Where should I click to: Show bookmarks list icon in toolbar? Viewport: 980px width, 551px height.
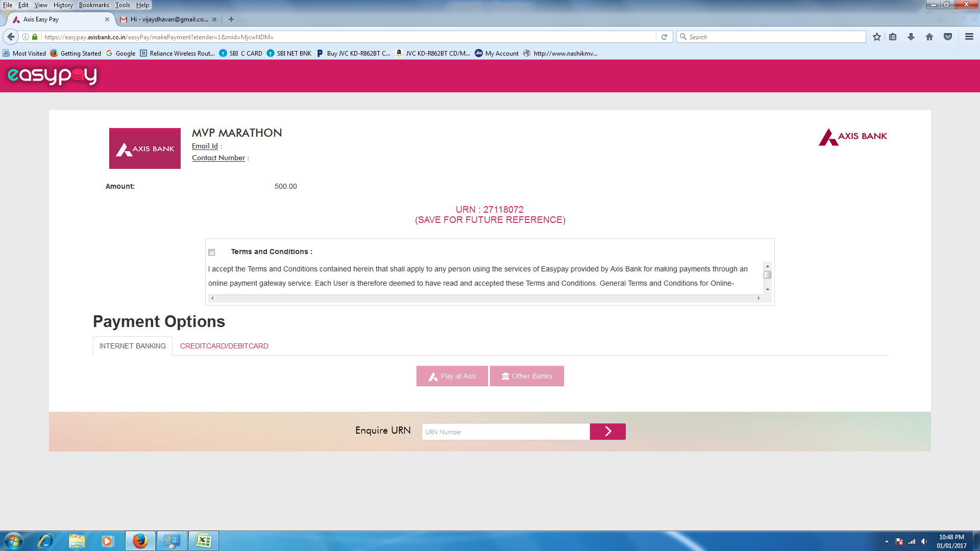(x=893, y=37)
